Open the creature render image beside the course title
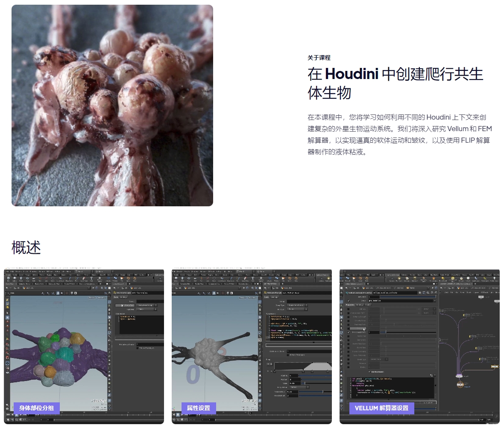Image resolution: width=504 pixels, height=428 pixels. click(x=112, y=106)
